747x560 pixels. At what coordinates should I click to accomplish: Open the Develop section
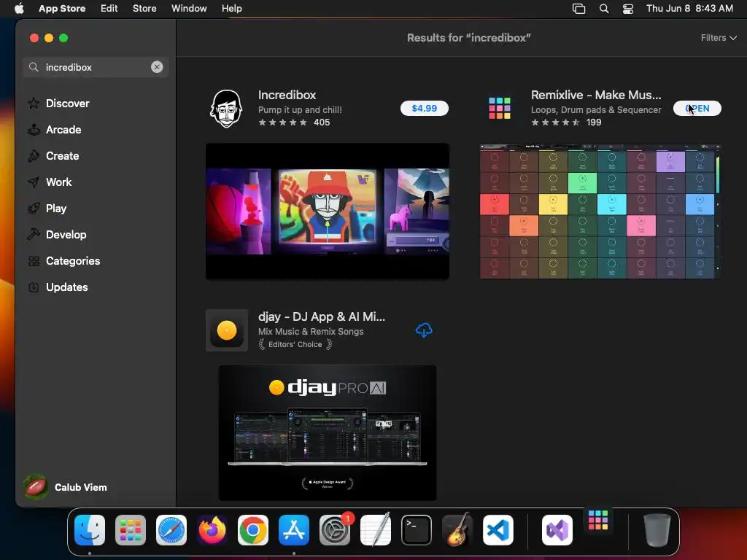[66, 234]
